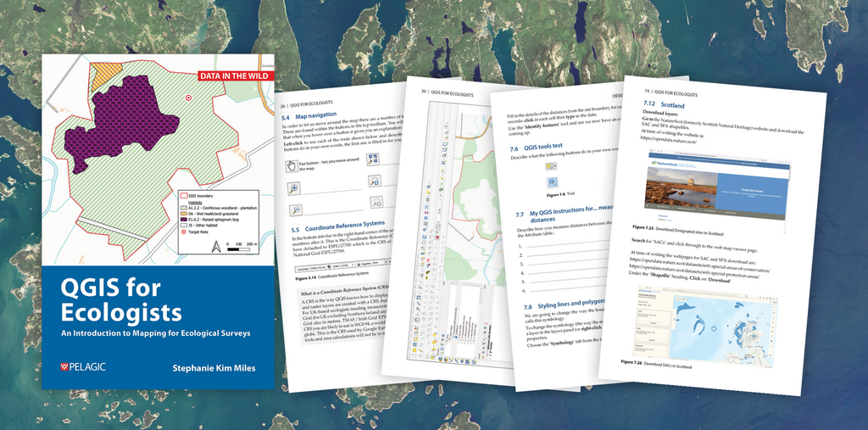Click the Identify Features icon in Figure 7.8

pos(552,181)
